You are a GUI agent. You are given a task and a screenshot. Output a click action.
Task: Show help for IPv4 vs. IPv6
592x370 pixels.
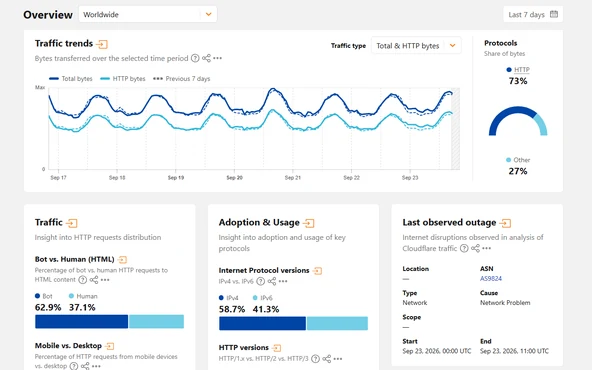point(261,281)
